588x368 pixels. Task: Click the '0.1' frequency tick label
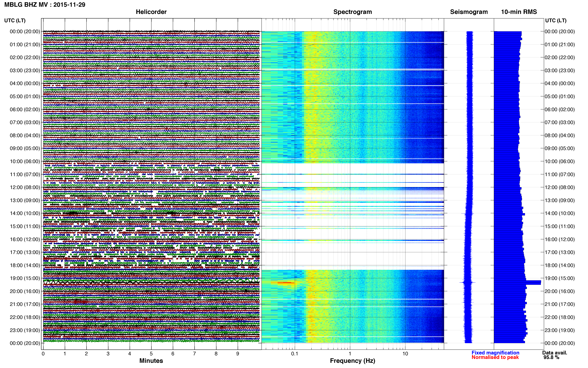[x=295, y=354]
